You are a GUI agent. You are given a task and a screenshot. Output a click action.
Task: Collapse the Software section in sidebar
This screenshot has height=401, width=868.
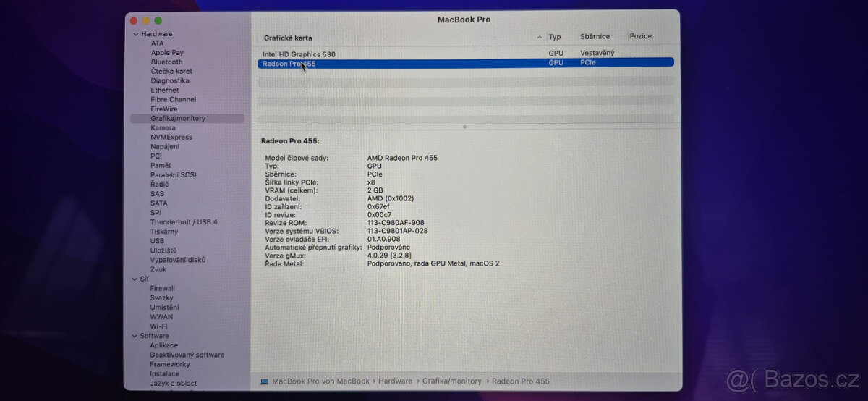tap(135, 336)
